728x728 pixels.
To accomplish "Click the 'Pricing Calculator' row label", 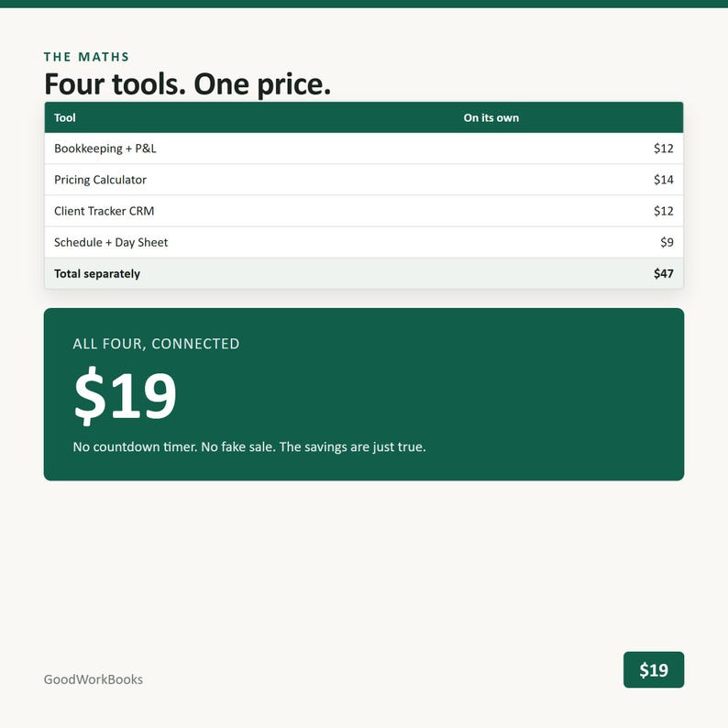I will point(100,180).
